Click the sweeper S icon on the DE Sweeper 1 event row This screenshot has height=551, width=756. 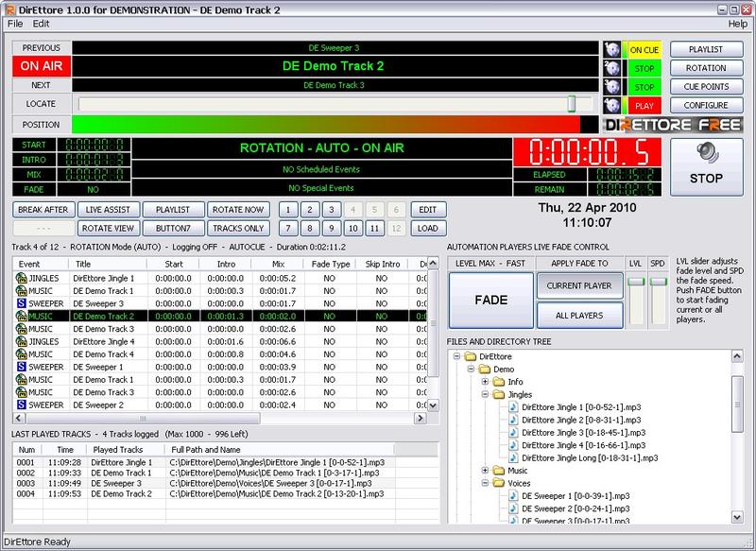tap(21, 367)
